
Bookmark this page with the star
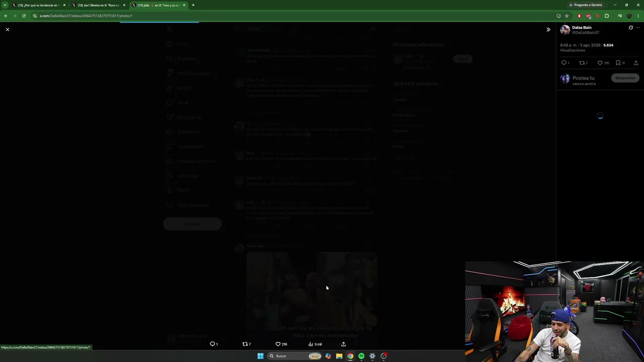(567, 16)
